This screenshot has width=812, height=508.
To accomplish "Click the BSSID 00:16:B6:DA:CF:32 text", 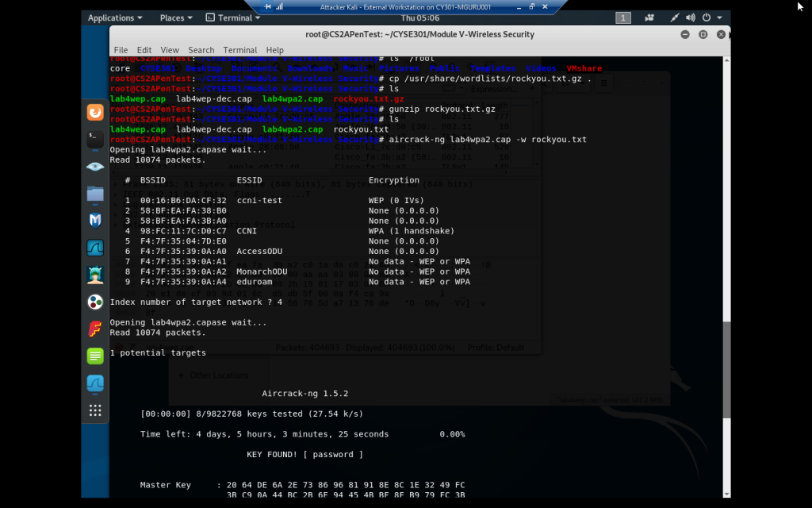I will (183, 201).
